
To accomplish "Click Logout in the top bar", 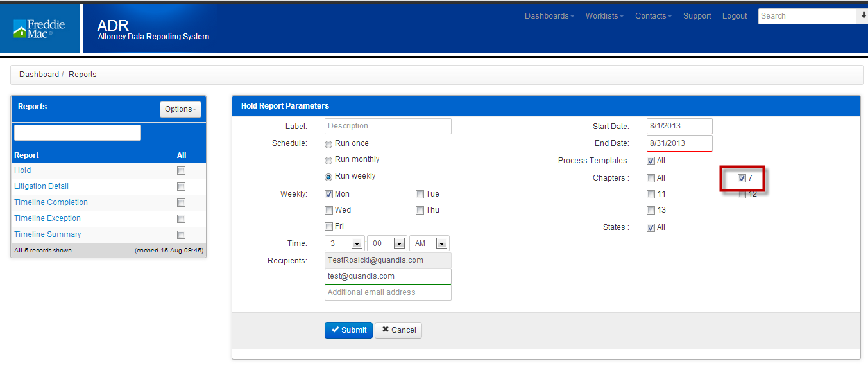I will pyautogui.click(x=735, y=16).
